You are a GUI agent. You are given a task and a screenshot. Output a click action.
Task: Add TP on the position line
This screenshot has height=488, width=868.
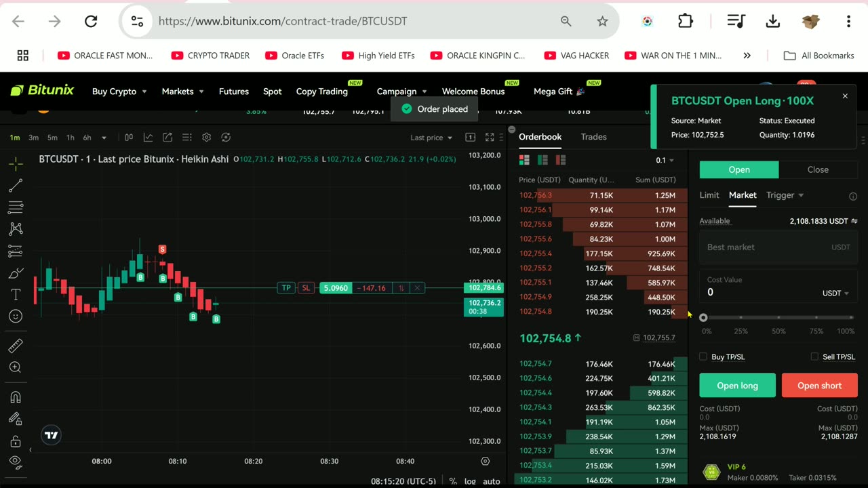click(286, 288)
